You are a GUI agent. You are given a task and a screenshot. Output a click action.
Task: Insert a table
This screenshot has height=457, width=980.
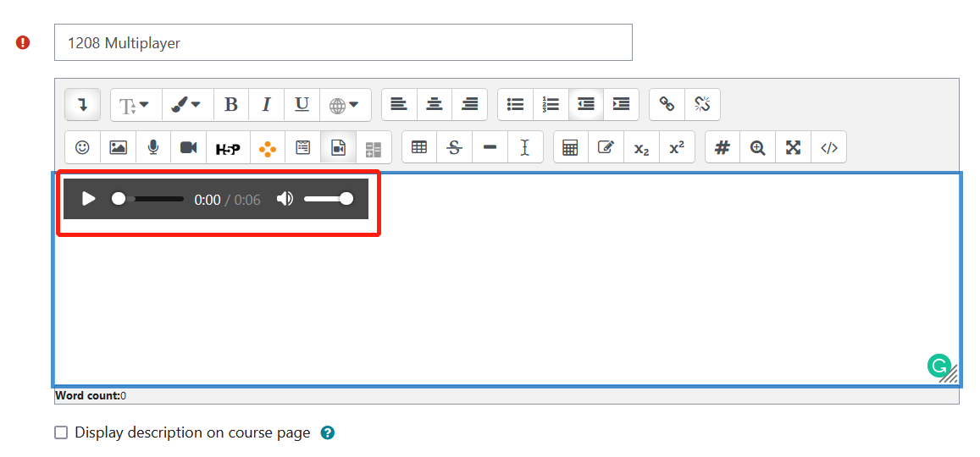coord(419,147)
